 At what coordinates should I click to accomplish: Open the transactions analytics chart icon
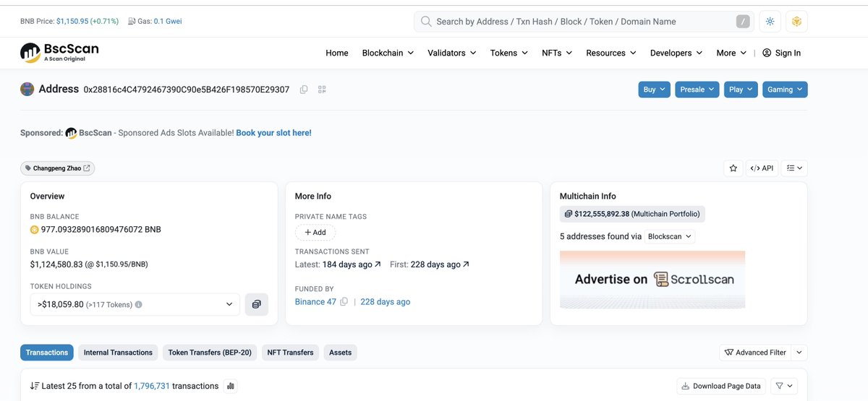[x=231, y=387]
